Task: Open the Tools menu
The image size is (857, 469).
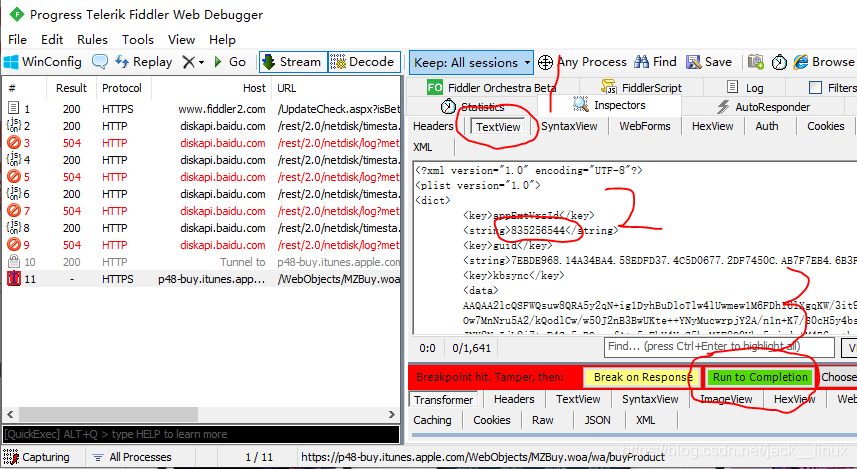Action: [x=138, y=39]
